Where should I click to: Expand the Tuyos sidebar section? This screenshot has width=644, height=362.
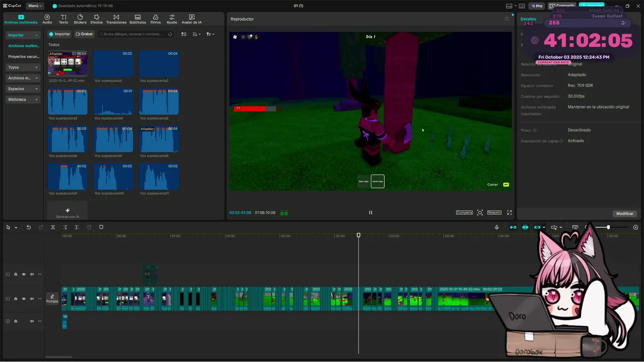[23, 67]
